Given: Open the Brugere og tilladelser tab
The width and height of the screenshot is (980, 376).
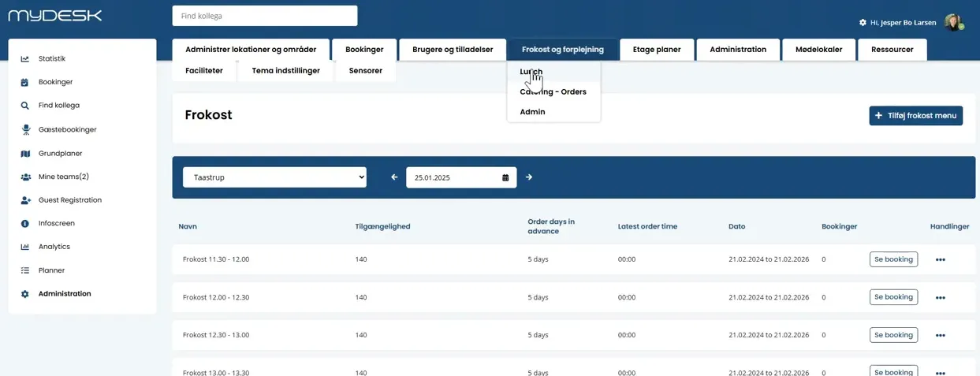Looking at the screenshot, I should point(453,50).
